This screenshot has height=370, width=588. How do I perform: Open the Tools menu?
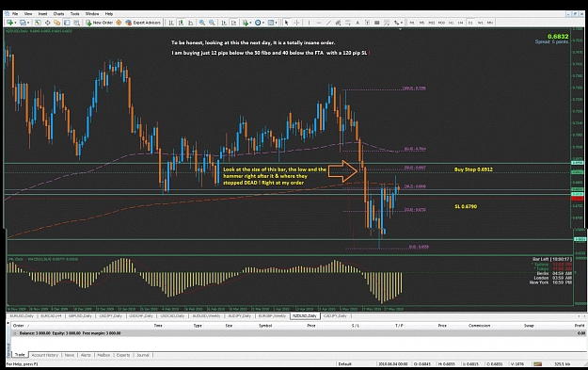coord(74,14)
